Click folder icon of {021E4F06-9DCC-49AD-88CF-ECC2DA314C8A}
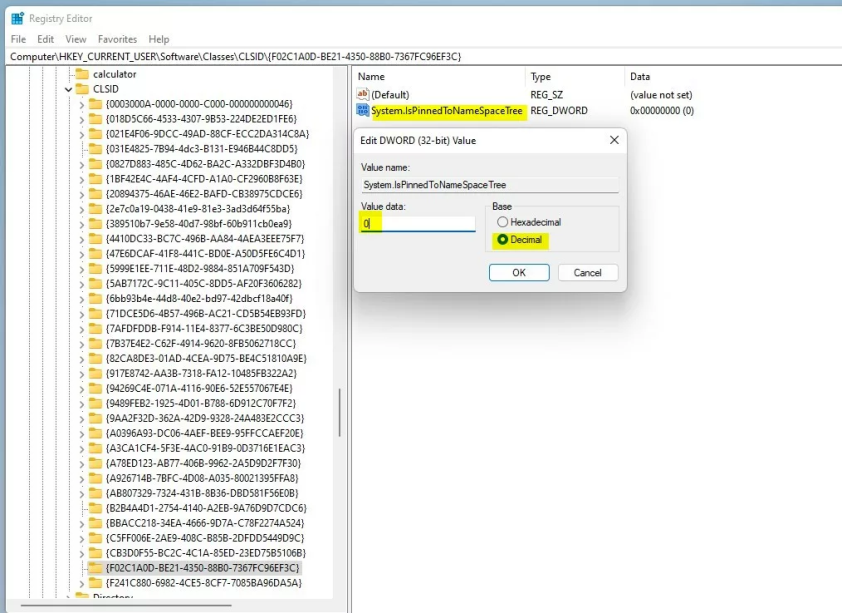This screenshot has width=842, height=613. pos(95,134)
